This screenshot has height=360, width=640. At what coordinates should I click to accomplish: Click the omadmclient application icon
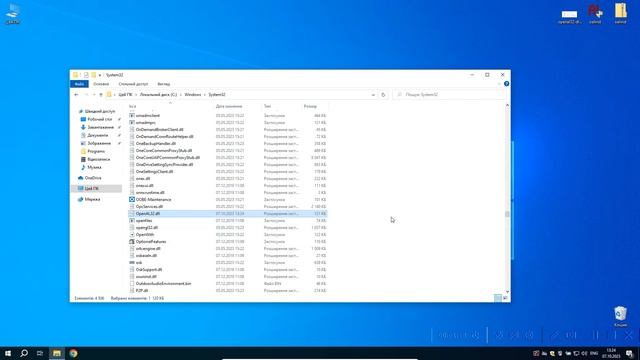tap(132, 116)
